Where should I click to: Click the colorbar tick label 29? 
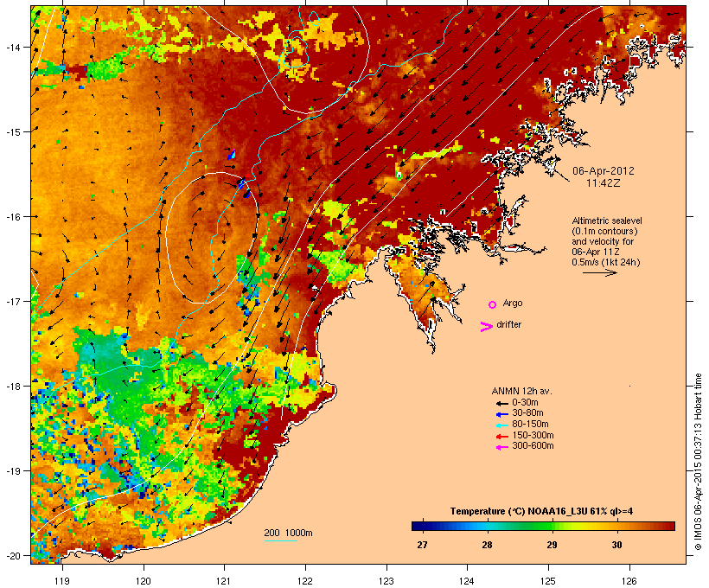pos(553,545)
